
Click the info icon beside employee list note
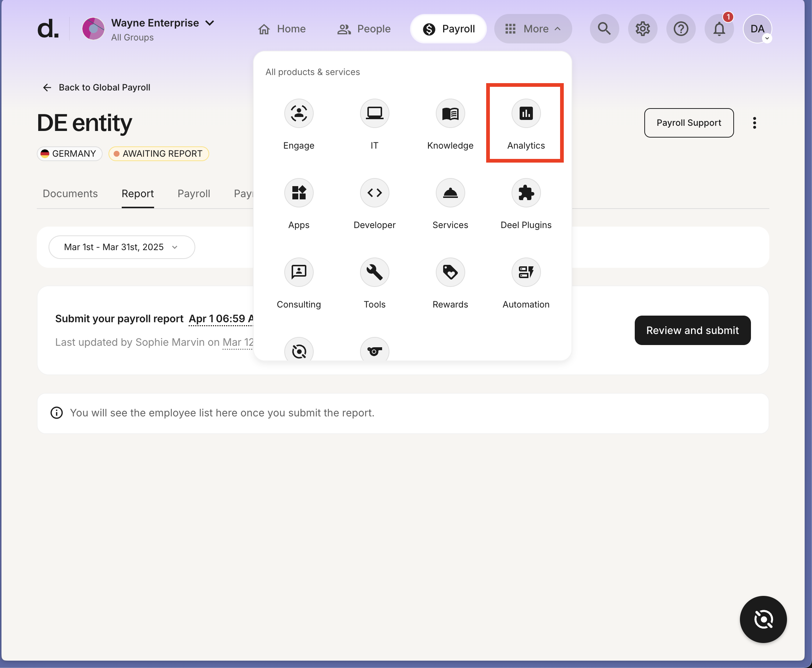pos(57,413)
